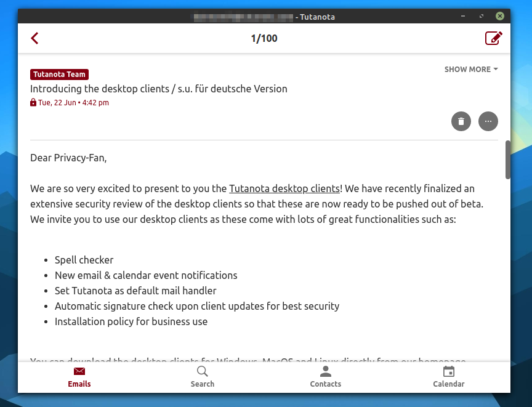532x407 pixels.
Task: Go to the Contacts tab
Action: (x=326, y=377)
